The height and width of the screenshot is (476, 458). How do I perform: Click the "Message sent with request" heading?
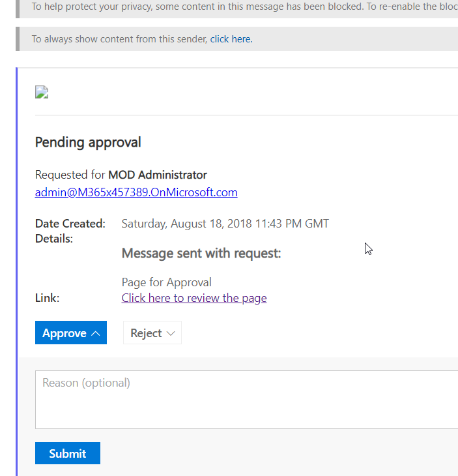coord(201,253)
